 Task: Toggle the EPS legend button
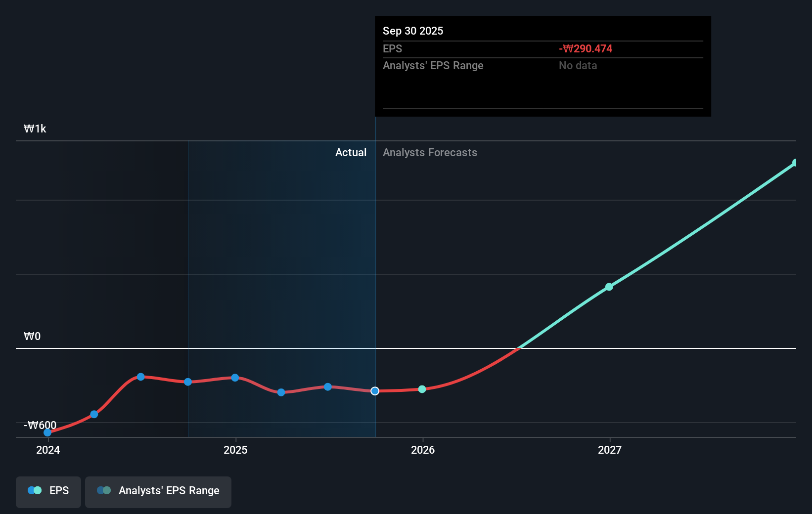click(48, 492)
